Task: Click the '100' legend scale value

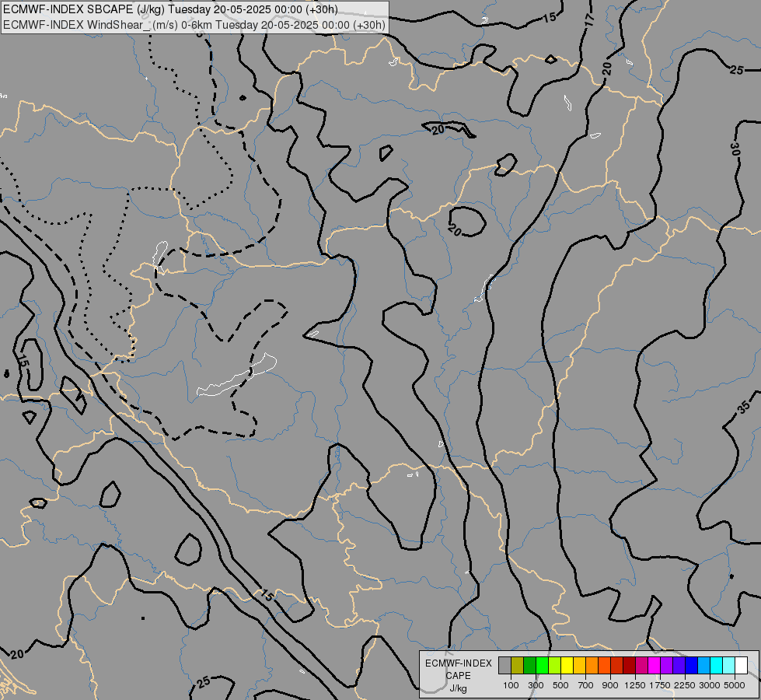Action: click(511, 685)
